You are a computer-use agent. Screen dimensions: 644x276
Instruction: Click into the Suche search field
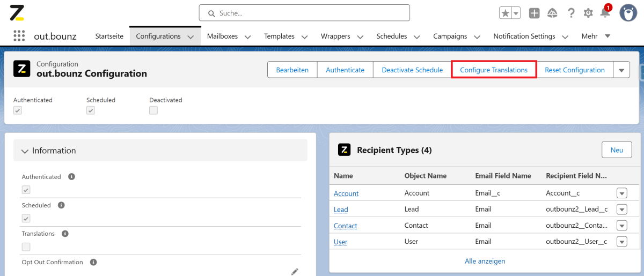point(304,13)
